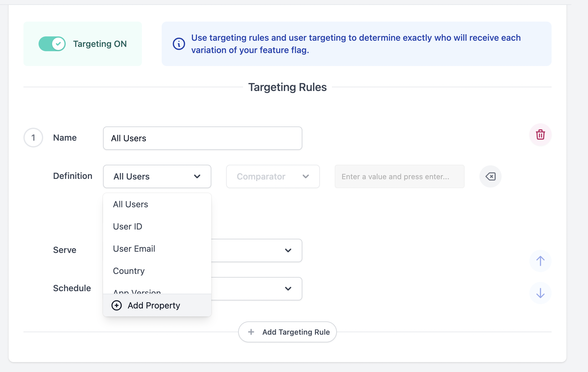Image resolution: width=588 pixels, height=372 pixels.
Task: Move rule up with arrow icon
Action: click(540, 261)
